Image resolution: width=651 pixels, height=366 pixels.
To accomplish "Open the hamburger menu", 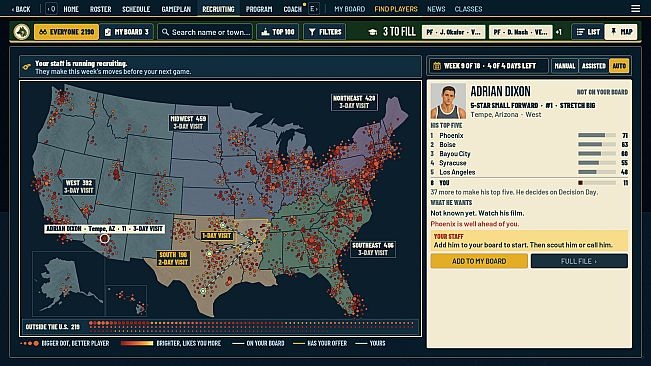I will click(x=635, y=9).
